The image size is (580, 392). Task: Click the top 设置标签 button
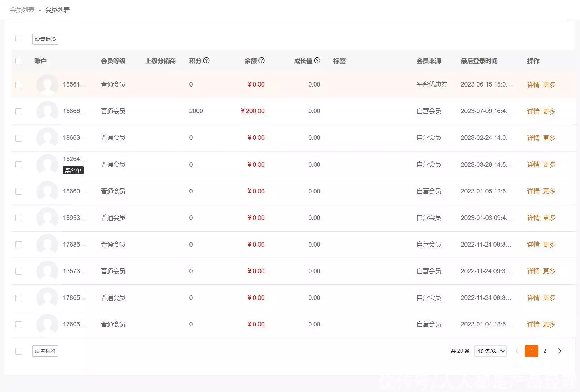(45, 39)
